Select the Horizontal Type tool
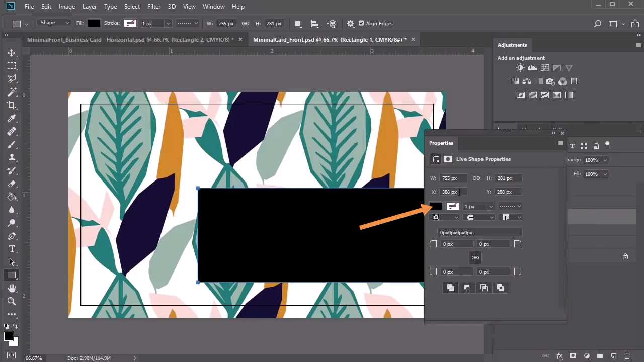The height and width of the screenshot is (362, 644). coord(12,249)
